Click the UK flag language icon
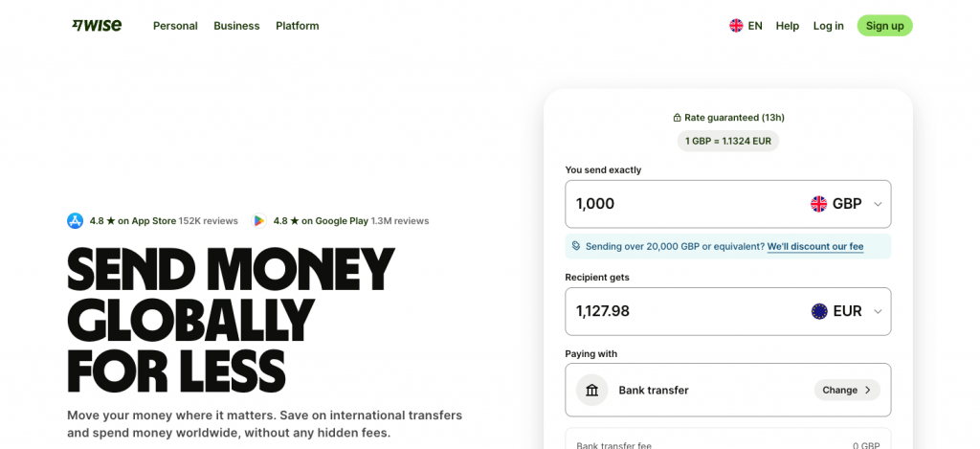980x449 pixels. [736, 26]
